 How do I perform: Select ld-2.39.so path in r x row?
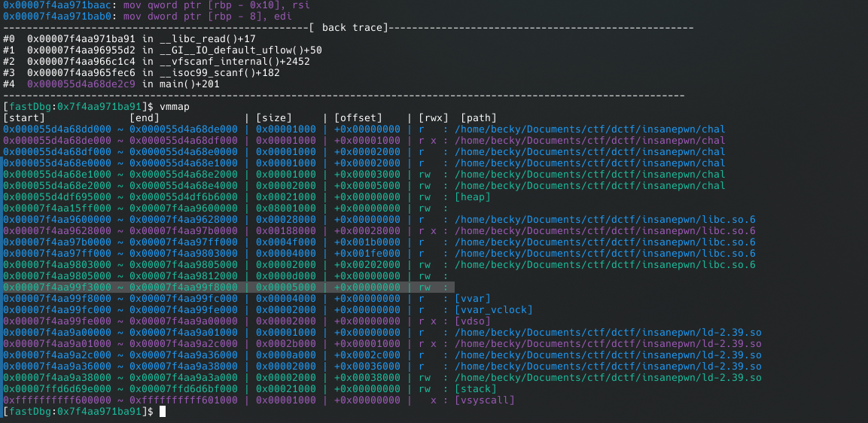tap(608, 343)
